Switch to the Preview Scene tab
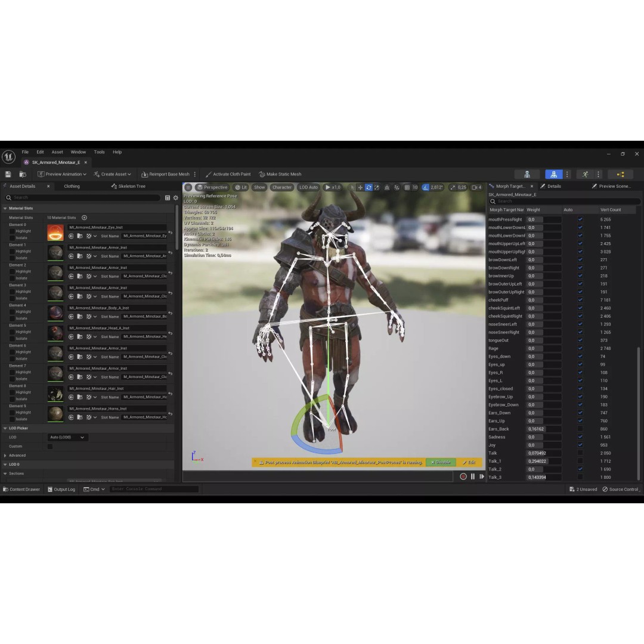Screen dimensions: 644x644 pos(612,187)
